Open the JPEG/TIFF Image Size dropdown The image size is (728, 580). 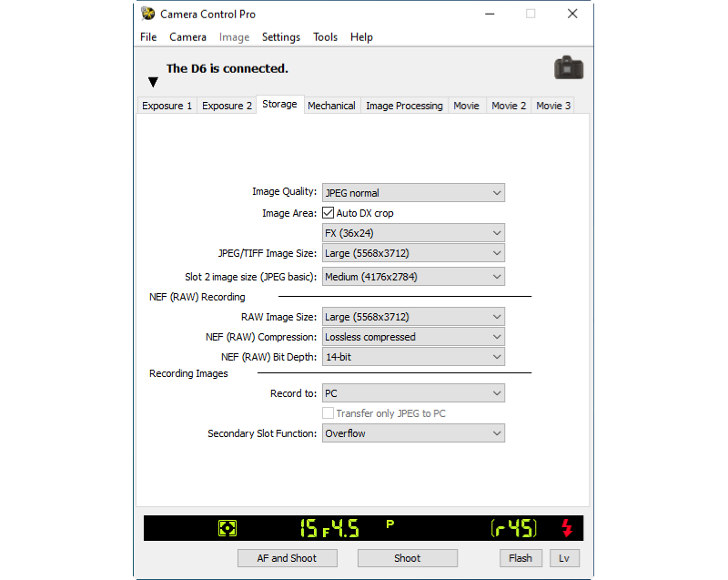(x=413, y=253)
